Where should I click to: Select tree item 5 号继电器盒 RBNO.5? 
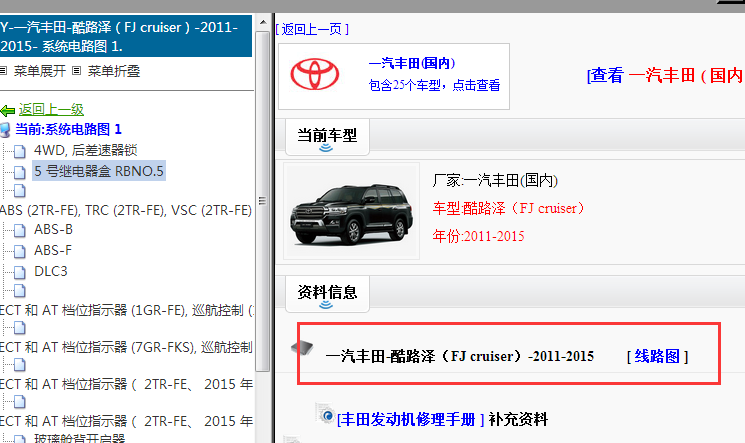(x=99, y=171)
